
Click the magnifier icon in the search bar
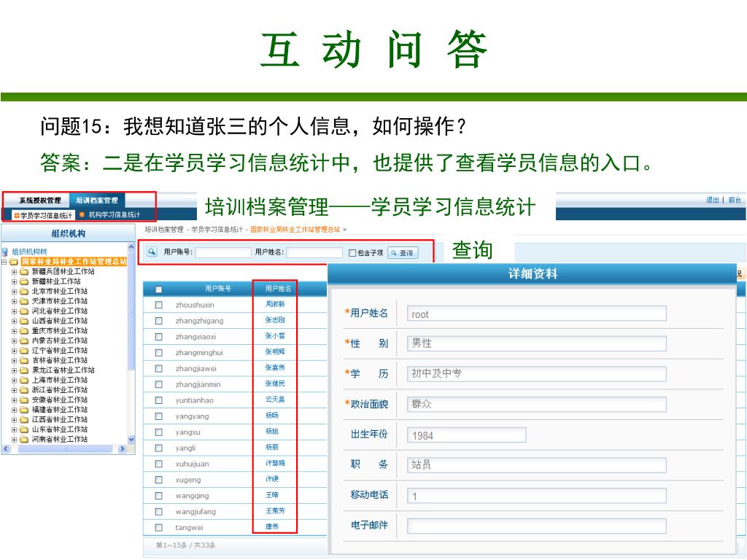pyautogui.click(x=152, y=252)
